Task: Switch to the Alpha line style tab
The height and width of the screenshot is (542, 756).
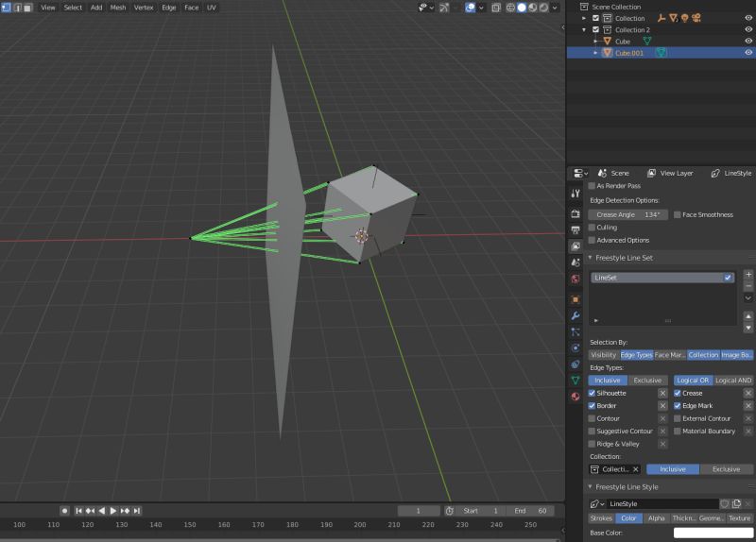Action: click(x=656, y=518)
